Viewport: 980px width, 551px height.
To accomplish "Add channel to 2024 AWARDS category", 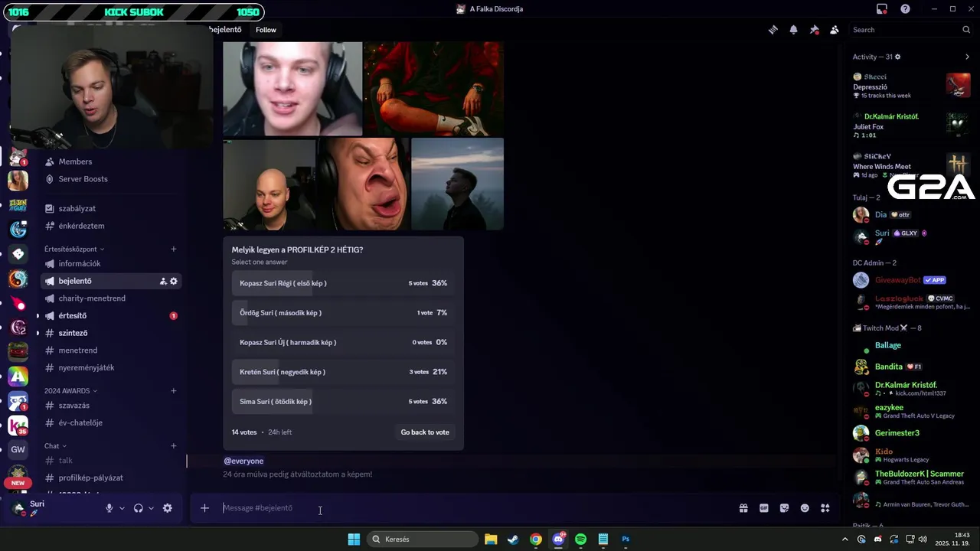I will click(x=174, y=390).
